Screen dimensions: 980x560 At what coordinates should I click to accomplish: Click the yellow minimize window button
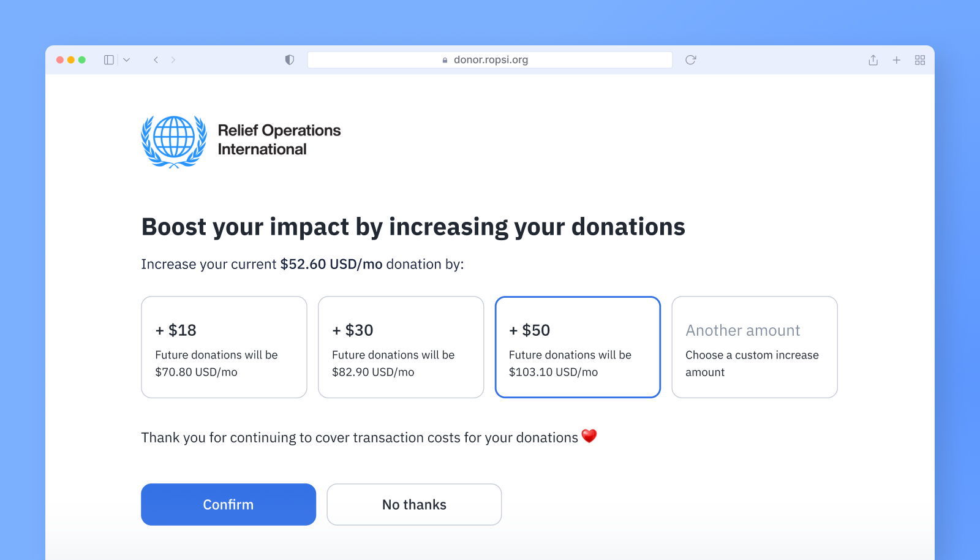click(71, 60)
